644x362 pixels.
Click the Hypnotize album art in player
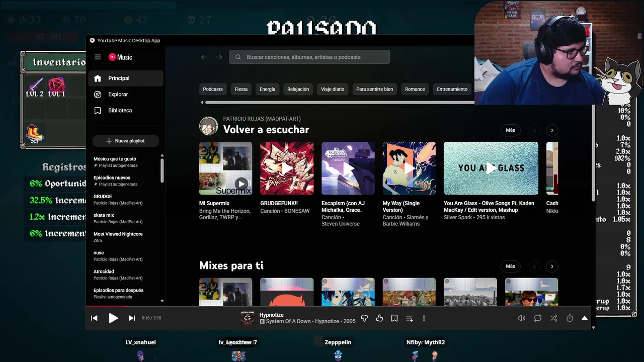pos(247,318)
